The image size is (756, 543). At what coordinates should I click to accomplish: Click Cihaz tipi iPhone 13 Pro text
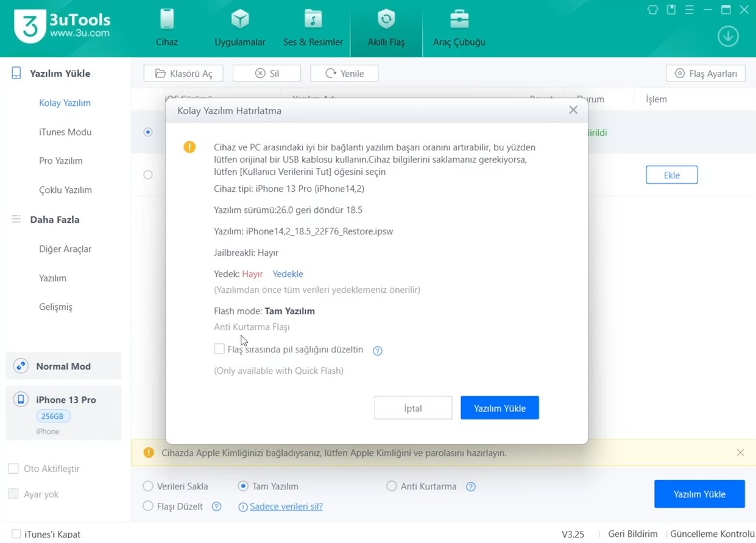(289, 189)
